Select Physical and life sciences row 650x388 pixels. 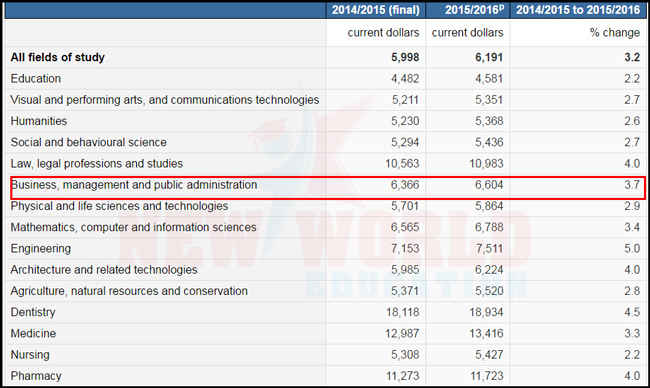tap(325, 206)
